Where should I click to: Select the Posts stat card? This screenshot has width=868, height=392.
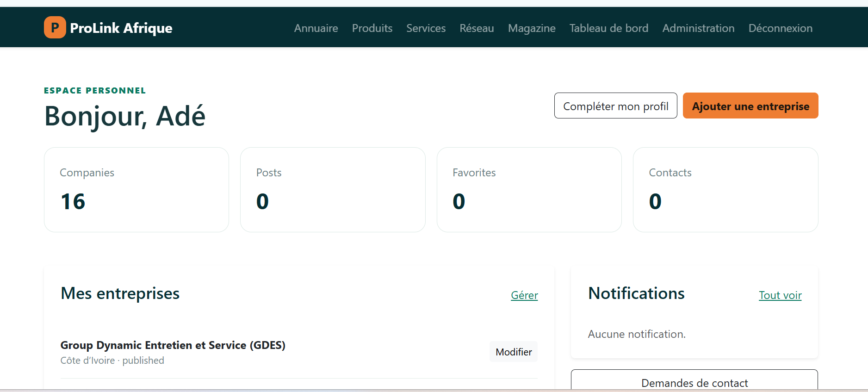tap(333, 190)
